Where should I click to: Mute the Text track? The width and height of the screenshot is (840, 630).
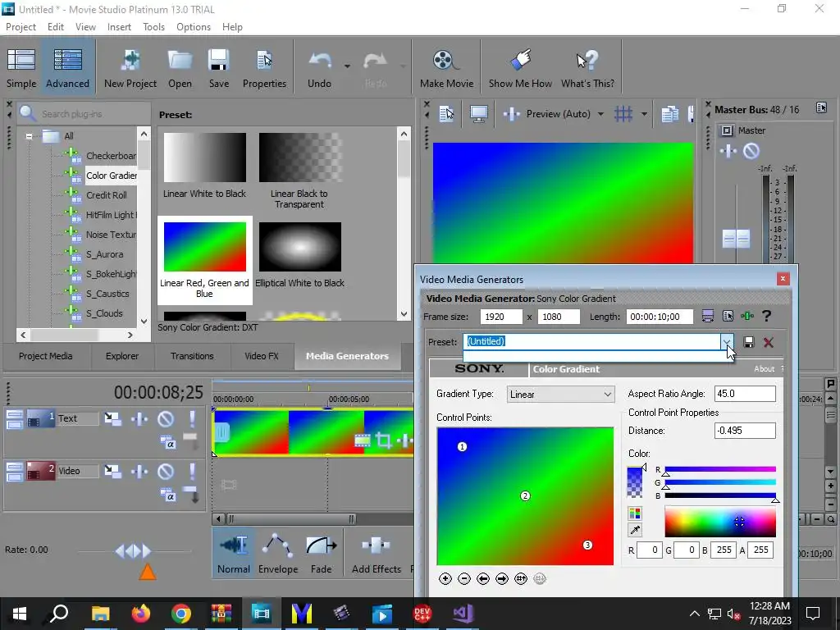(166, 419)
